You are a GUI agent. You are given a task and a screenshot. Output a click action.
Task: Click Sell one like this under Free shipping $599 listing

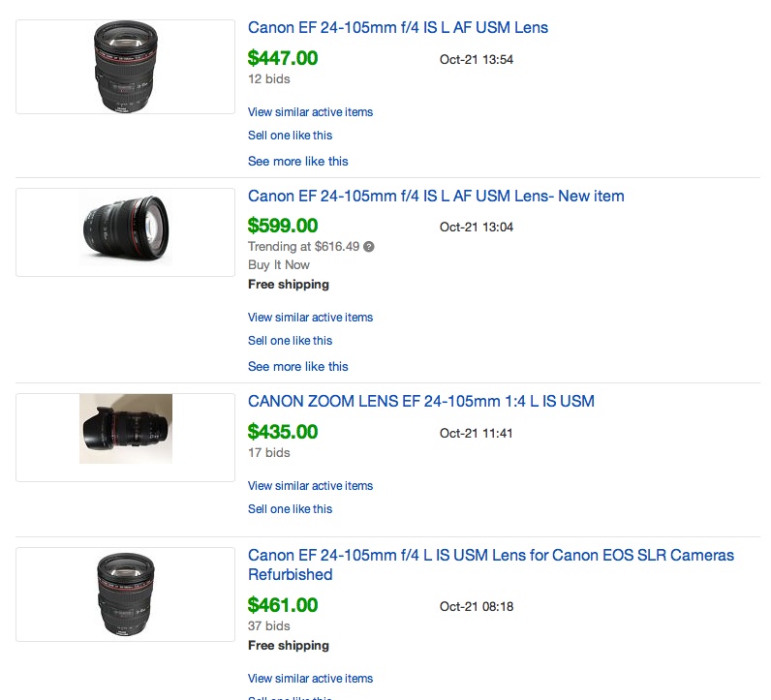click(x=291, y=341)
